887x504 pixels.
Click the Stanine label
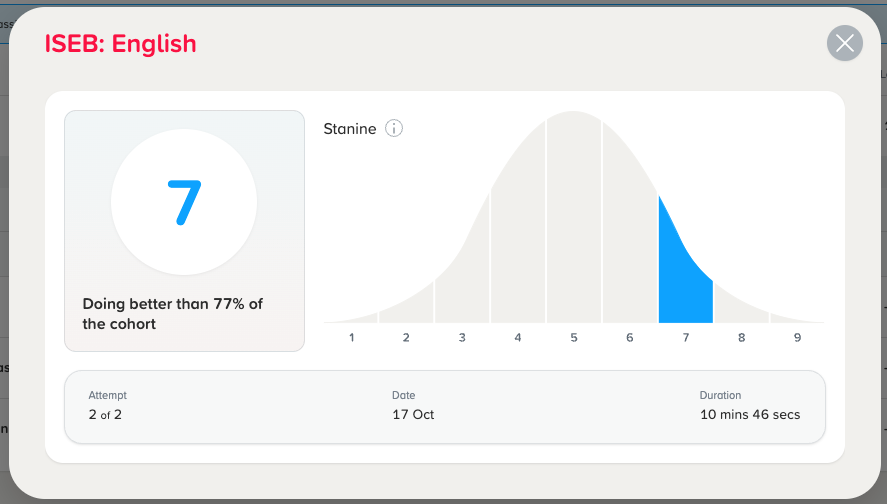point(350,129)
